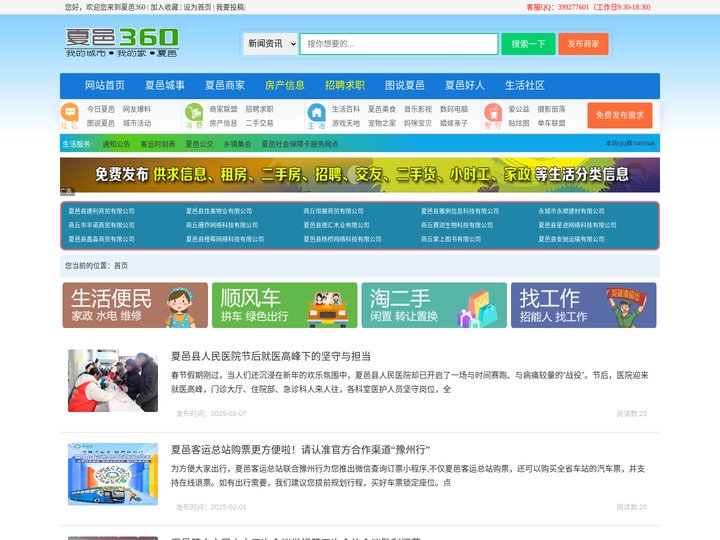Open the 新闻资讯 search category dropdown
Viewport: 720px width, 540px height.
click(x=270, y=44)
